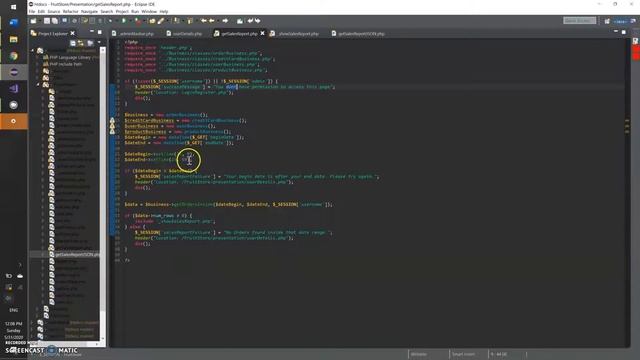This screenshot has height=360, width=640.
Task: Collapse the top project node in Project Explorer
Action: click(33, 50)
